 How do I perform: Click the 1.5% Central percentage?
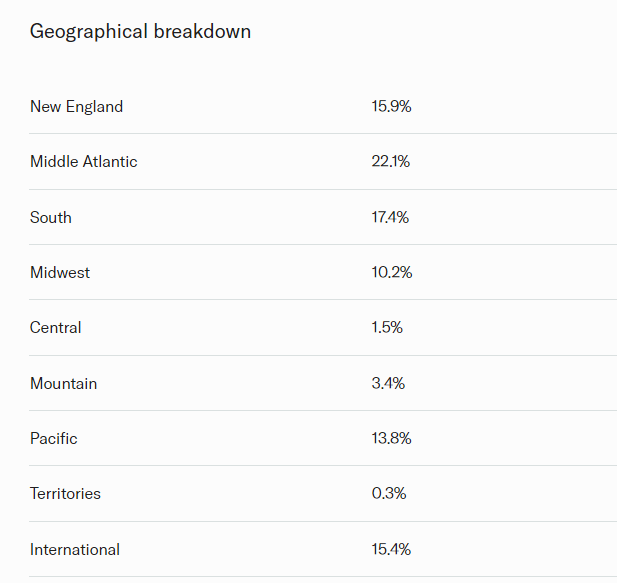coord(387,327)
